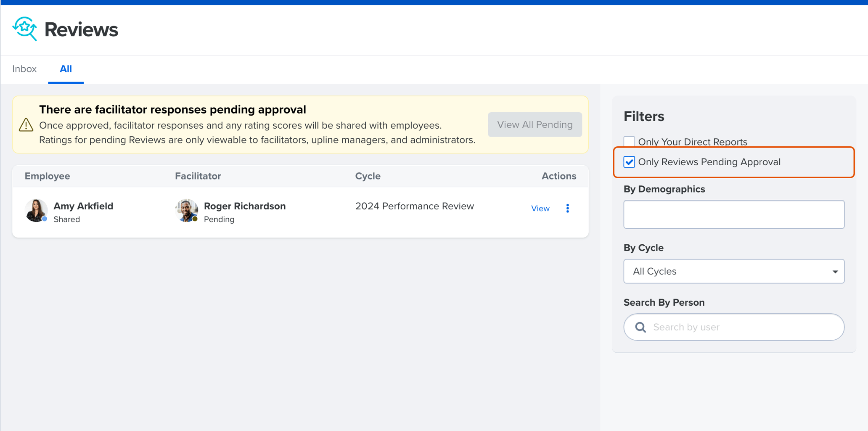Image resolution: width=868 pixels, height=431 pixels.
Task: Click the chevron on the All Cycles selector
Action: tap(835, 271)
